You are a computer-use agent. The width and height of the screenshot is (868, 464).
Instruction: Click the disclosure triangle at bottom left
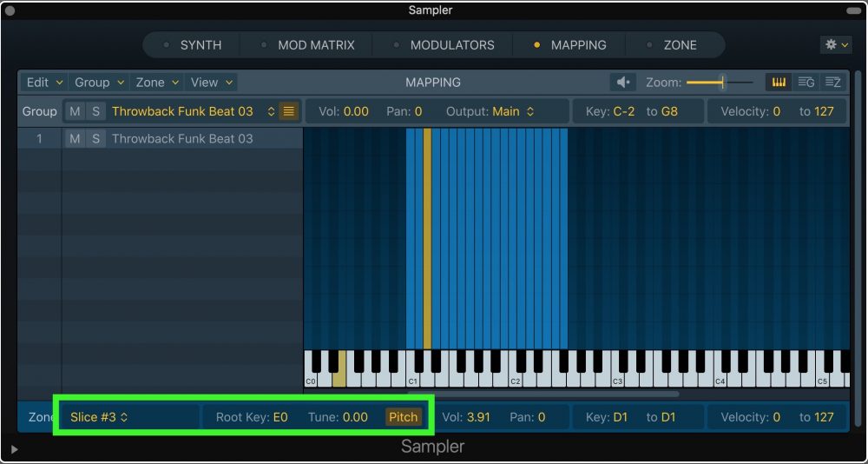[13, 449]
